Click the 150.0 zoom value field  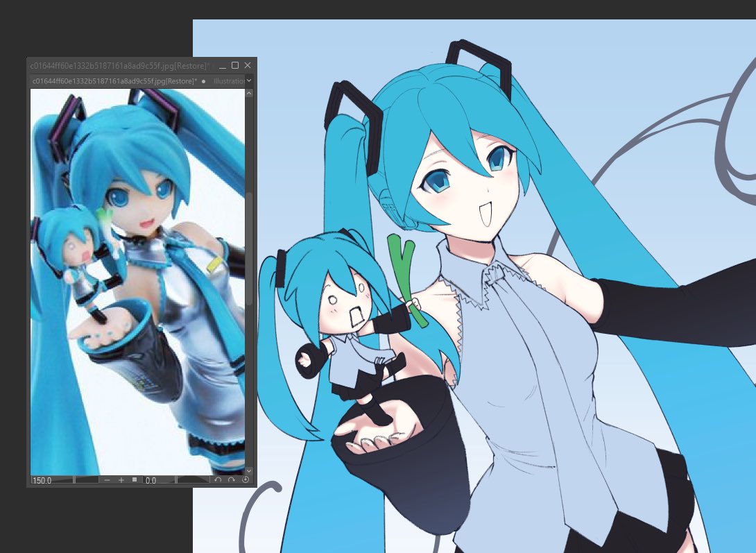(x=42, y=480)
